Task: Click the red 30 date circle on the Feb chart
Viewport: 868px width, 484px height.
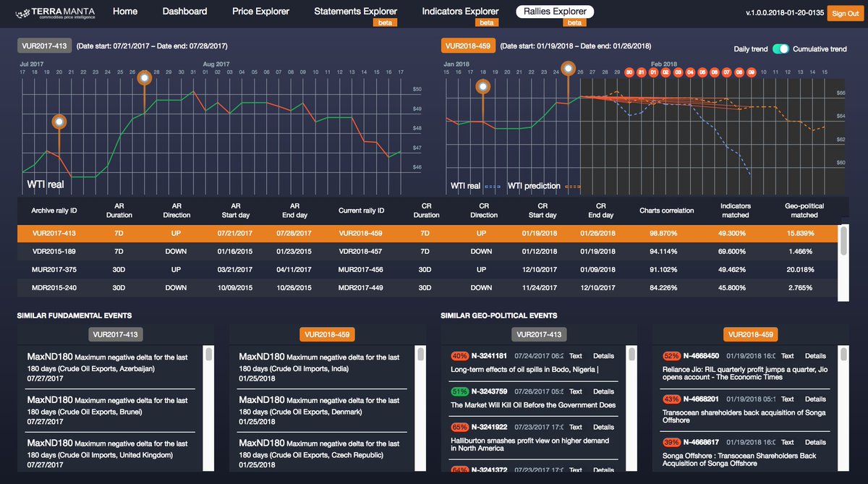Action: pos(629,72)
